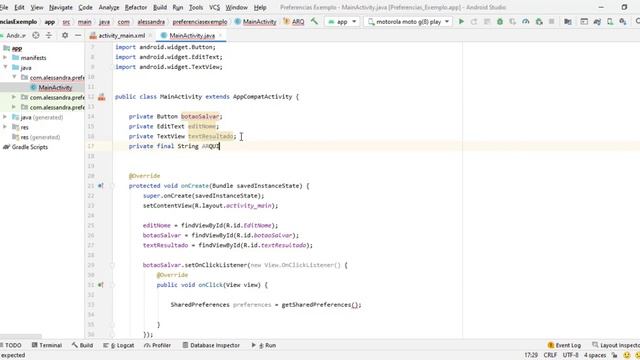This screenshot has width=640, height=360.
Task: Open the Event Log tool window
Action: (564, 345)
